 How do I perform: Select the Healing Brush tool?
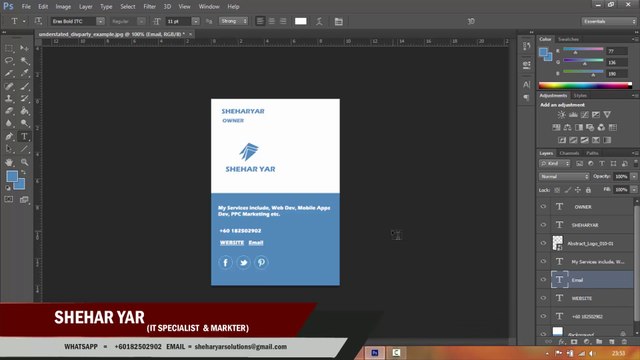[9, 86]
